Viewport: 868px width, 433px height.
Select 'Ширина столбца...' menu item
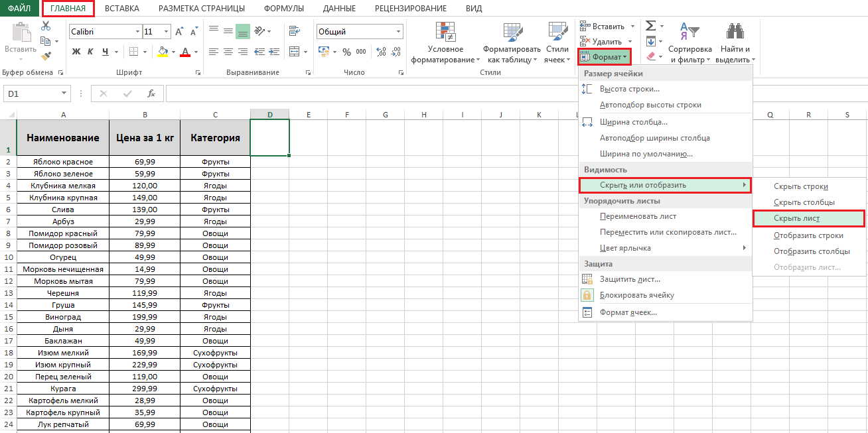click(633, 122)
